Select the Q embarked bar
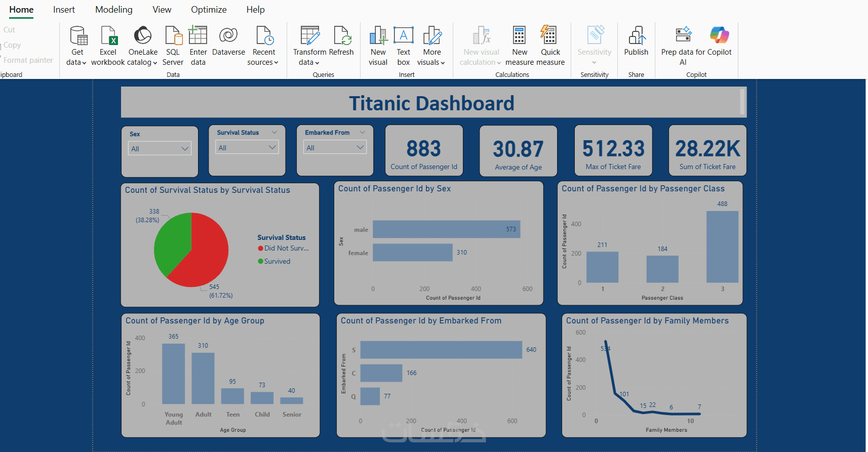The height and width of the screenshot is (452, 868). [370, 396]
